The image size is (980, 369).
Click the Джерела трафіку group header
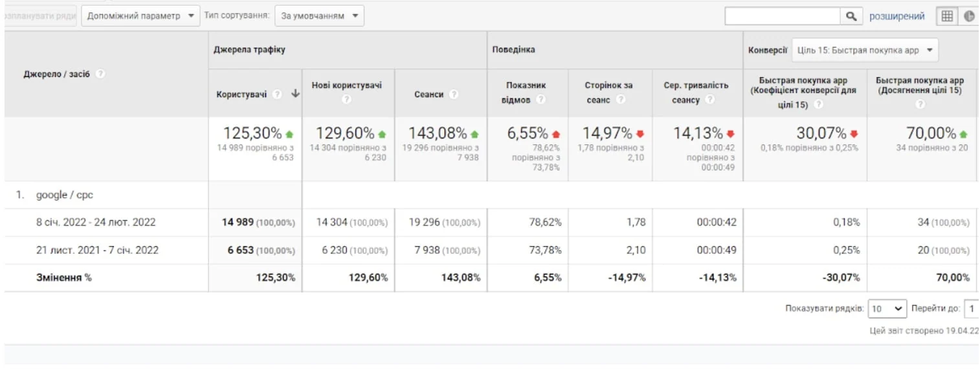click(249, 50)
